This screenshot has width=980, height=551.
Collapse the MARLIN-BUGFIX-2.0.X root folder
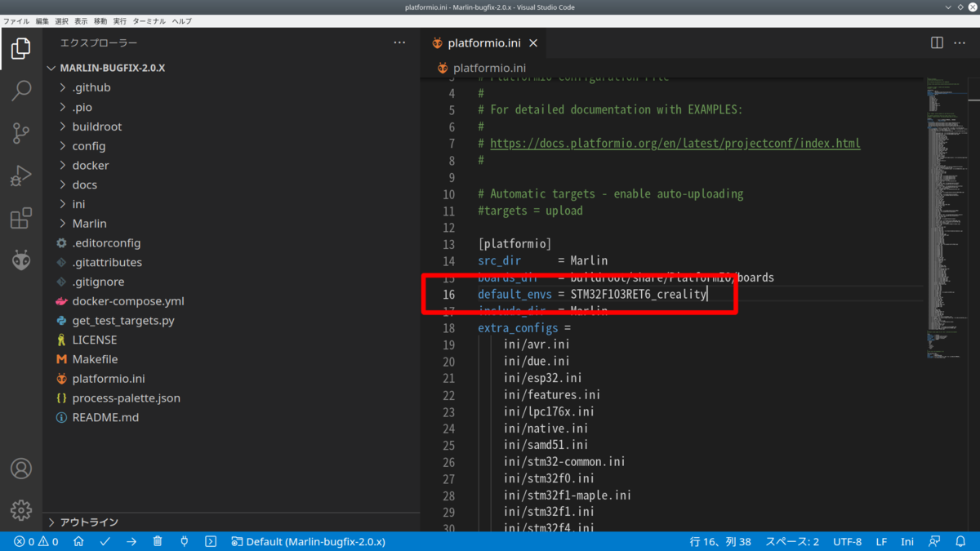click(231, 68)
